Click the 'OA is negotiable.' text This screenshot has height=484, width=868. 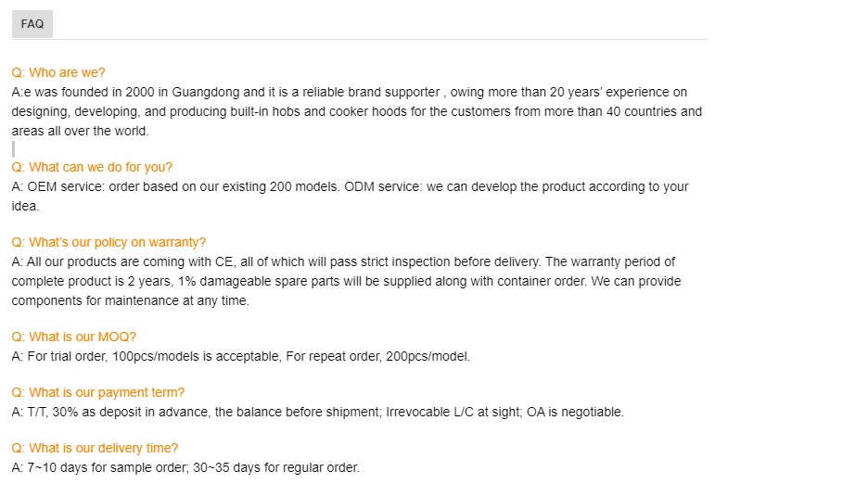(575, 412)
